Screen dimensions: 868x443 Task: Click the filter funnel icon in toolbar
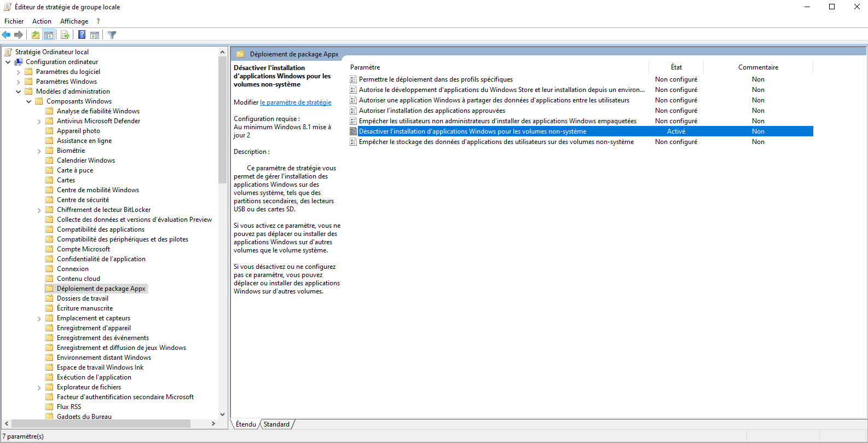[x=112, y=35]
